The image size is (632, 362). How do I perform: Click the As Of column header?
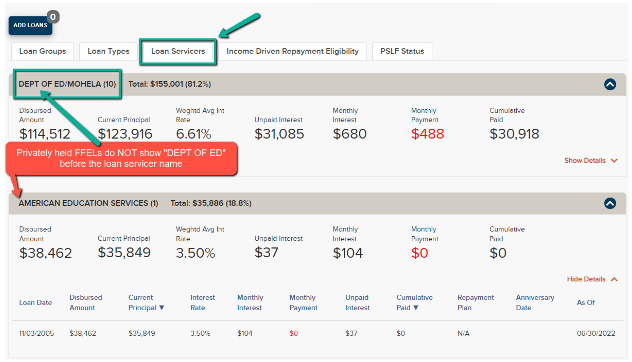coord(586,302)
